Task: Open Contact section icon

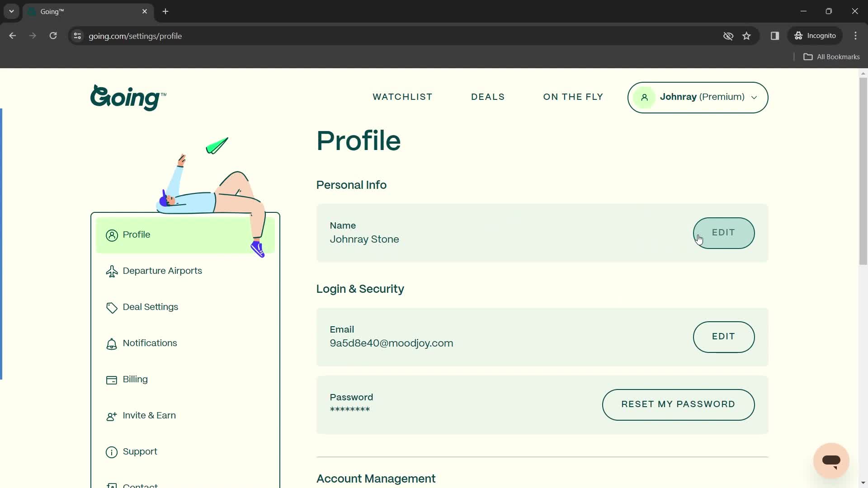Action: click(x=112, y=486)
